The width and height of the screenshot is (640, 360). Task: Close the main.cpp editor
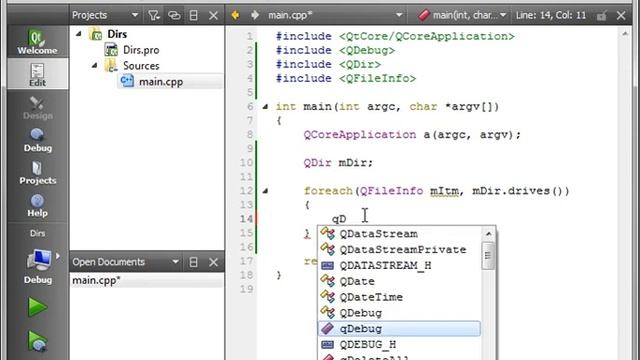[x=621, y=16]
